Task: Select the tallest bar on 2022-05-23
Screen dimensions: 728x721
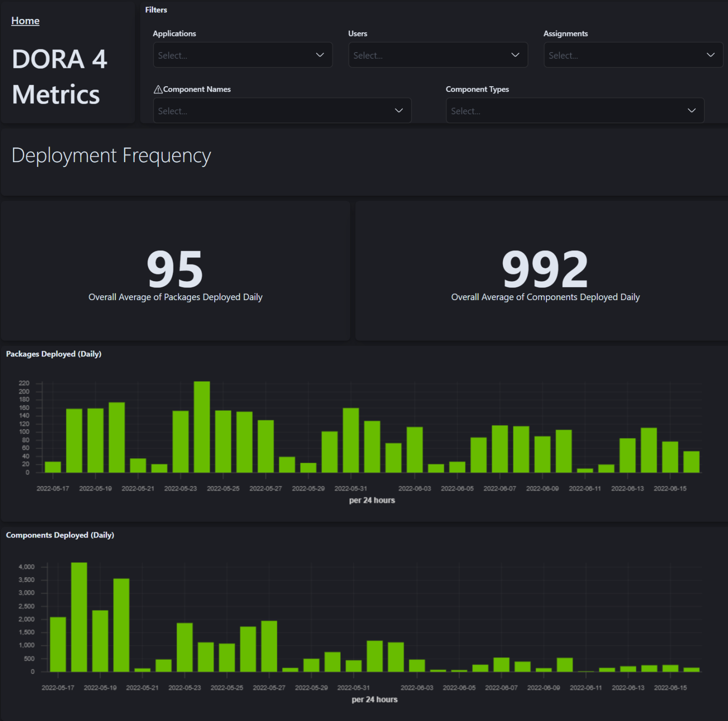Action: point(201,427)
